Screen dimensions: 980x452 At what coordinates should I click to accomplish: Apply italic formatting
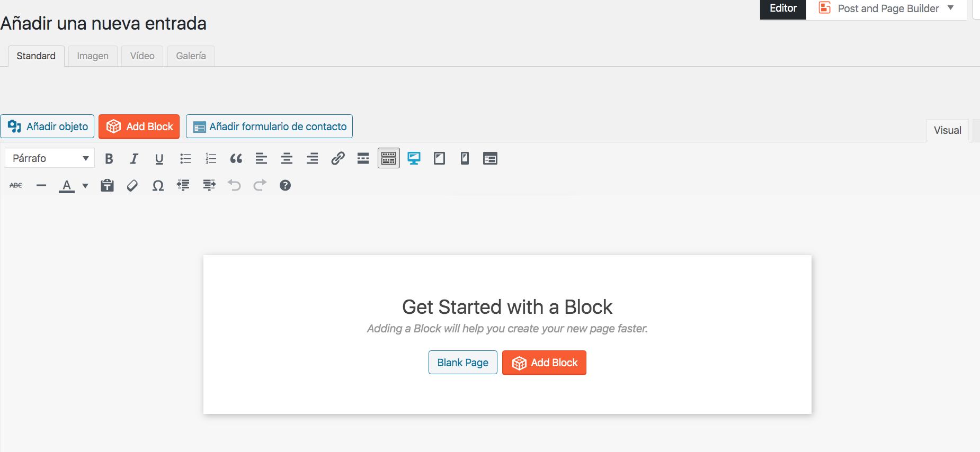pyautogui.click(x=134, y=158)
